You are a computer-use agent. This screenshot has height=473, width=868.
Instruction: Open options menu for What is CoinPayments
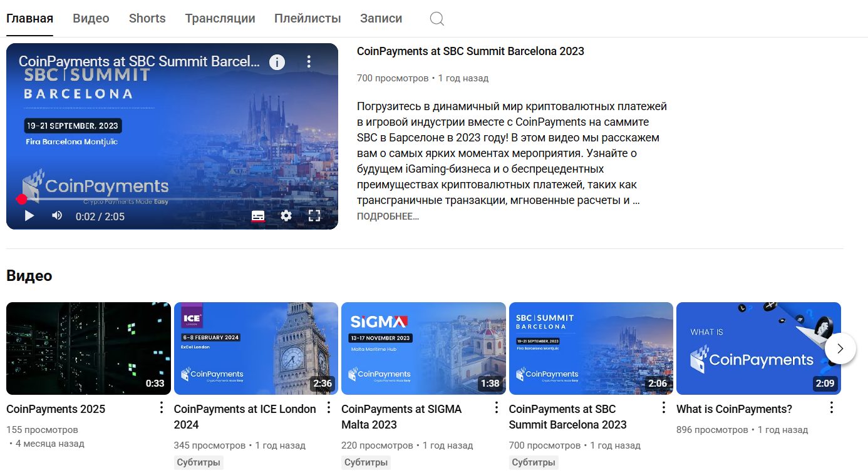point(832,408)
